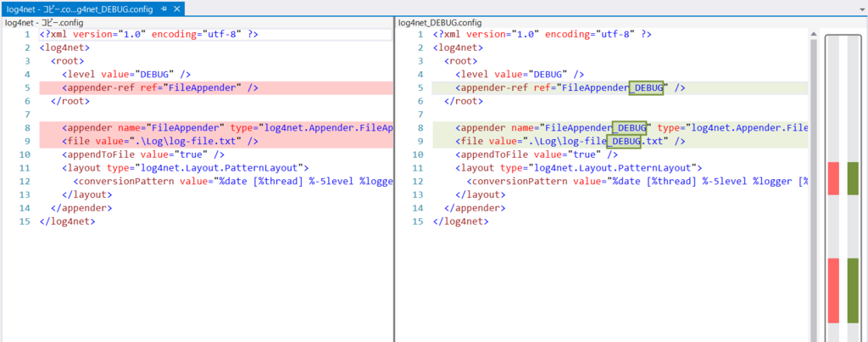Click 'level value="DEBUG"' in log4net_DEBUG.config pane
The width and height of the screenshot is (868, 342).
point(520,75)
